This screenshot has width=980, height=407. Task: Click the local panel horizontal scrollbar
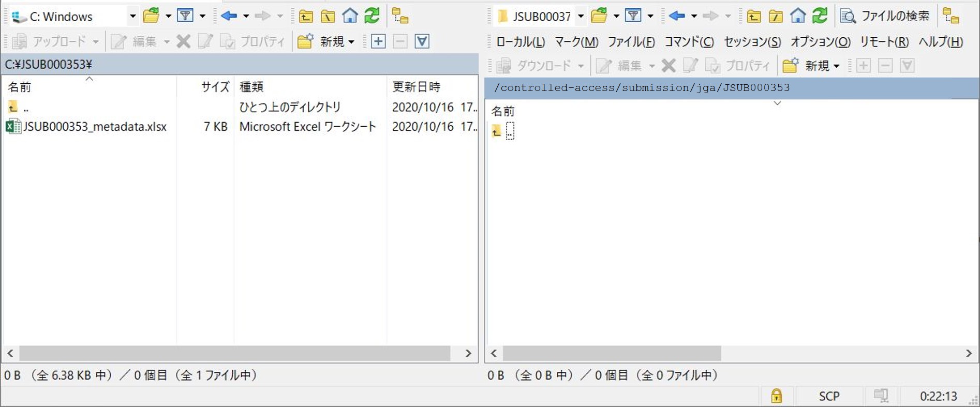[234, 353]
